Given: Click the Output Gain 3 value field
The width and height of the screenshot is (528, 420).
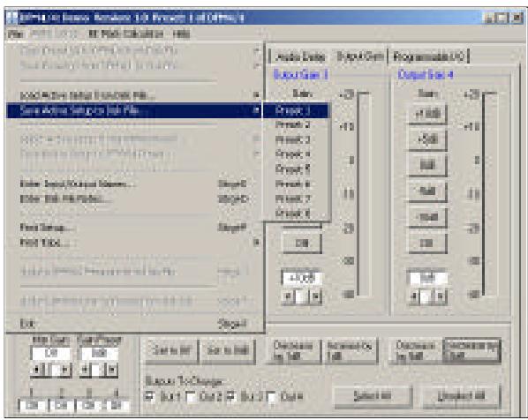Looking at the screenshot, I should pos(302,278).
